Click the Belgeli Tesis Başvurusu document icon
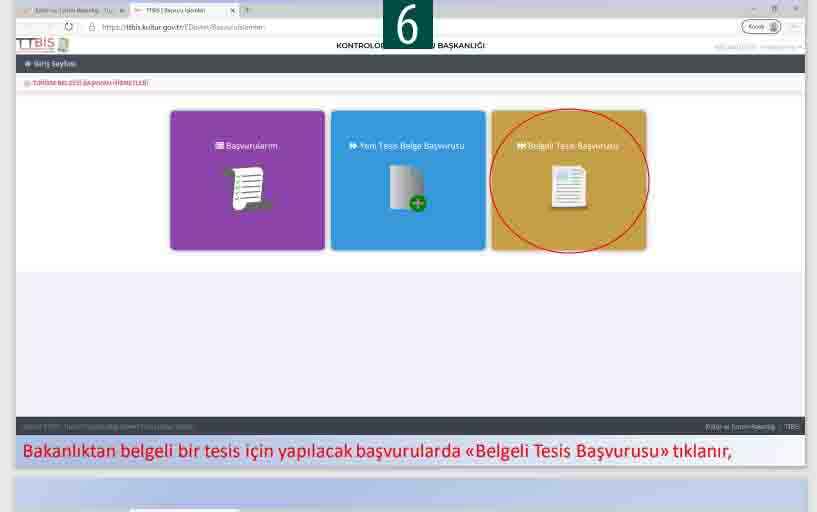Screen dimensions: 817x512 point(568,187)
